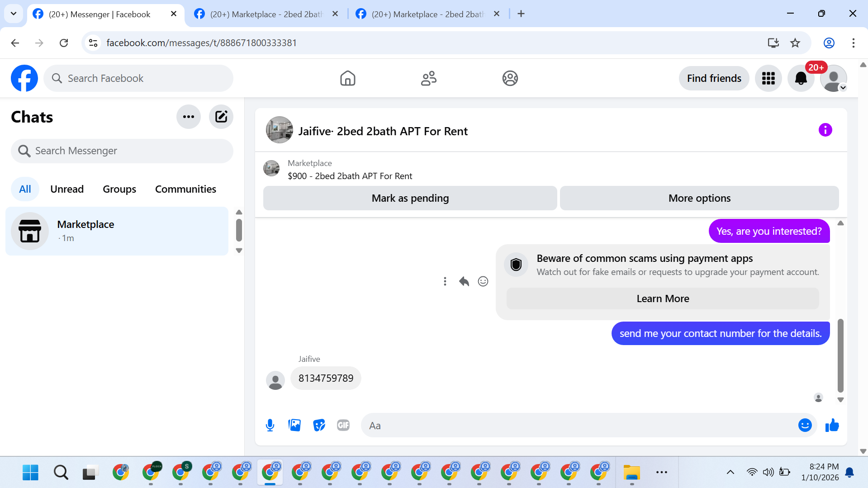Open the Facebook Home icon
868x488 pixels.
(x=348, y=78)
